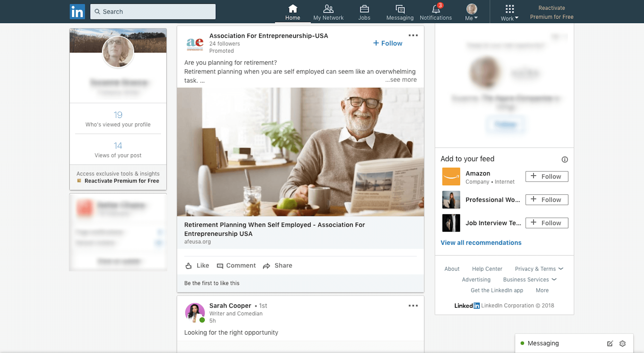Comment on the retirement planning post
This screenshot has width=644, height=353.
(236, 266)
